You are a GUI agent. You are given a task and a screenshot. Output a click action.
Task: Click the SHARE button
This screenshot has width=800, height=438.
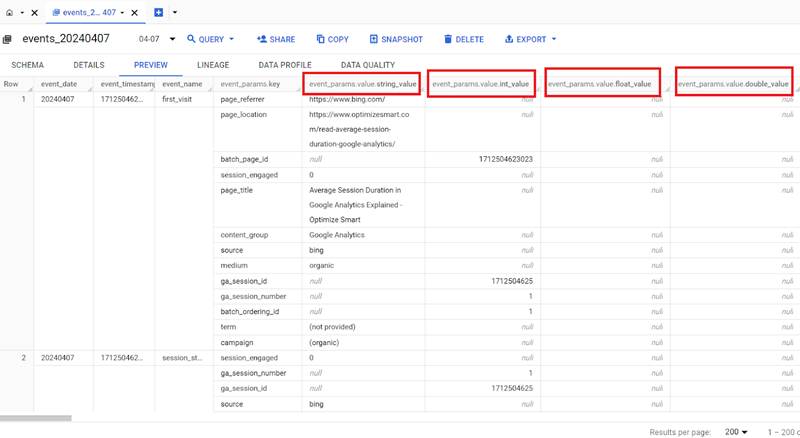click(276, 39)
